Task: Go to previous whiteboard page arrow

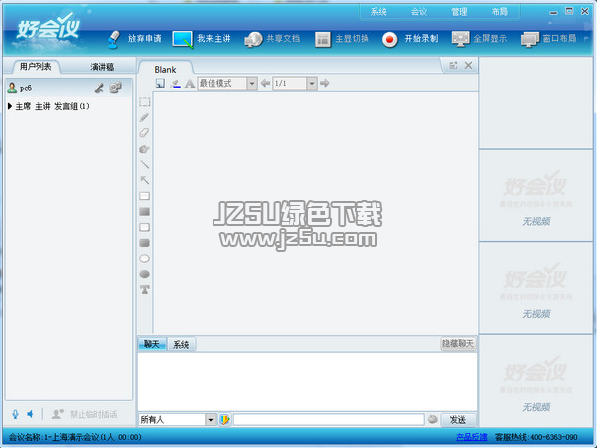Action: [265, 83]
